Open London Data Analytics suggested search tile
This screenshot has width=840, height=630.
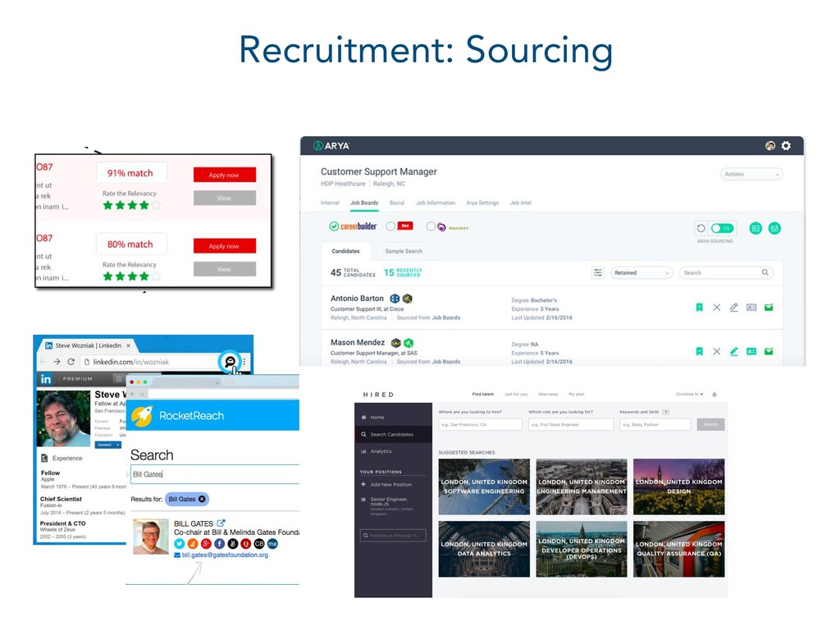[484, 549]
